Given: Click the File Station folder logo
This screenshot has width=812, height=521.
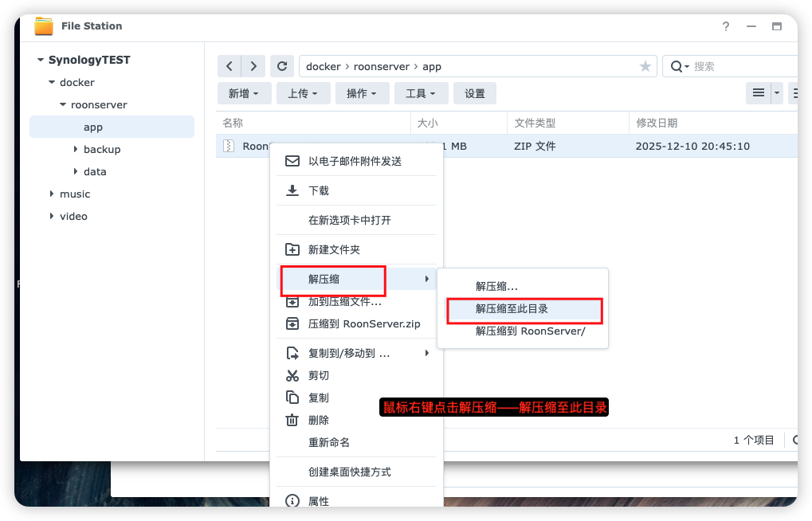Looking at the screenshot, I should (44, 26).
